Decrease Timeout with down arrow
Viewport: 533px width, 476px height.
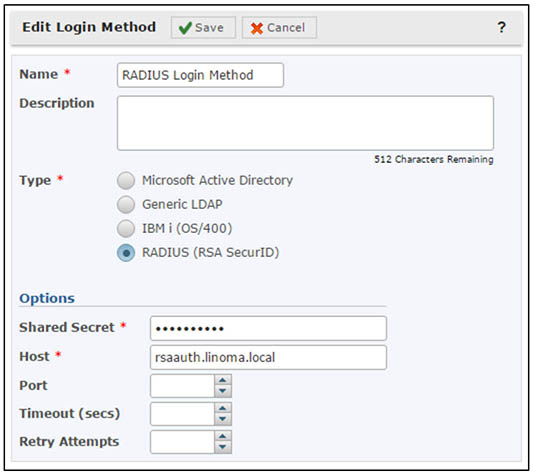coord(223,419)
